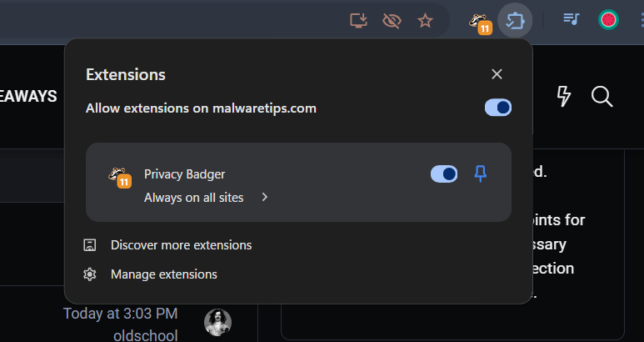Expand Always on all sites chevron
Screen dimensions: 644x342
(265, 198)
